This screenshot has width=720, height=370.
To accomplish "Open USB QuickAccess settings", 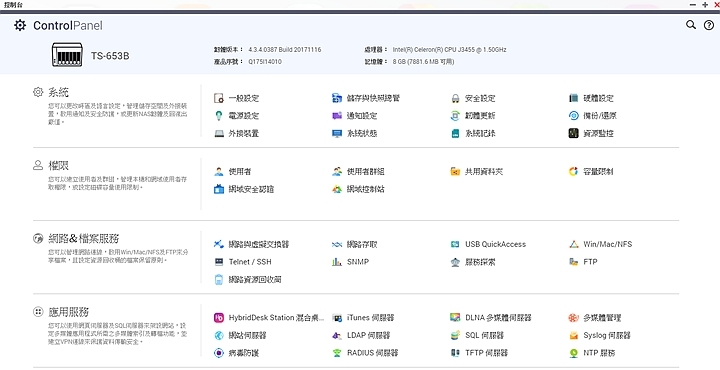I will pyautogui.click(x=495, y=244).
